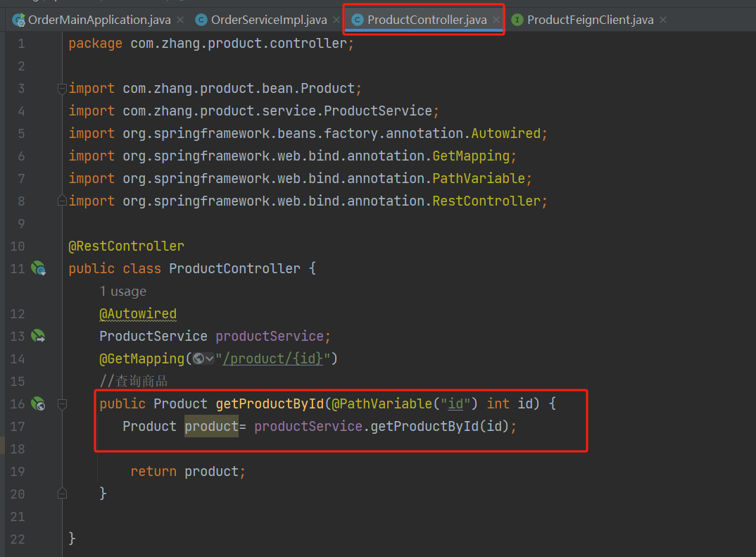Click the RestController import on line 8
The image size is (756, 557).
pos(308,201)
